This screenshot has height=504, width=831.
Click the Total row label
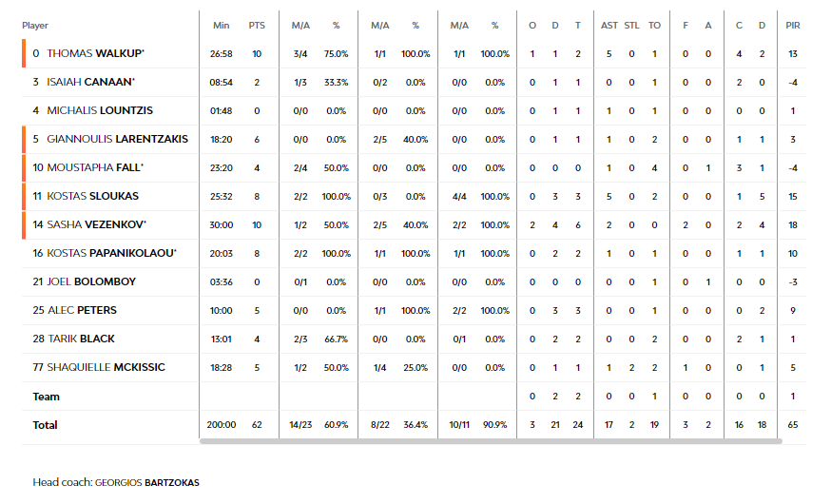45,425
